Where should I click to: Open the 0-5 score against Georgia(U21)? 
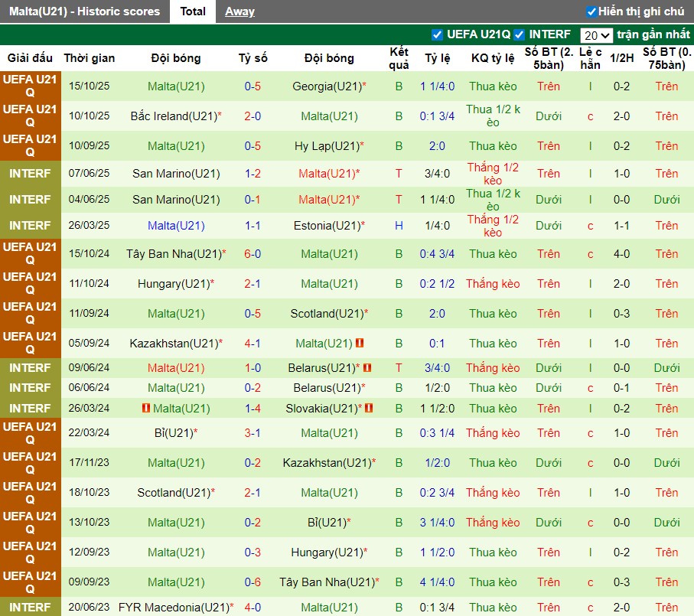tap(253, 86)
